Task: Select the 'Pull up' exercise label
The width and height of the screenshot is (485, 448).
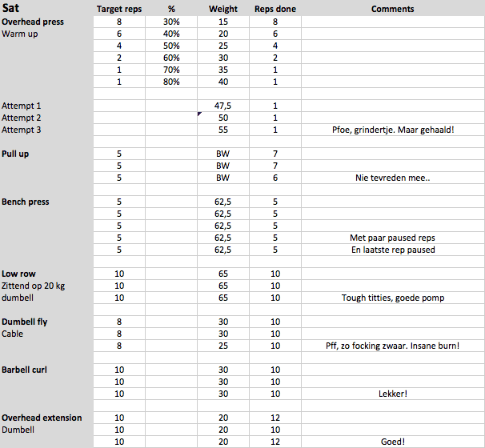Action: click(16, 154)
